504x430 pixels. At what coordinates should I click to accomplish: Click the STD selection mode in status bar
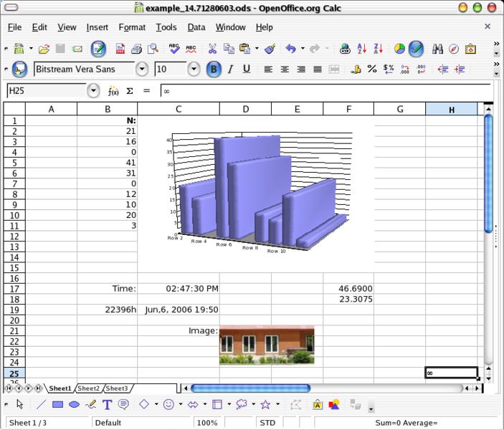click(x=267, y=423)
